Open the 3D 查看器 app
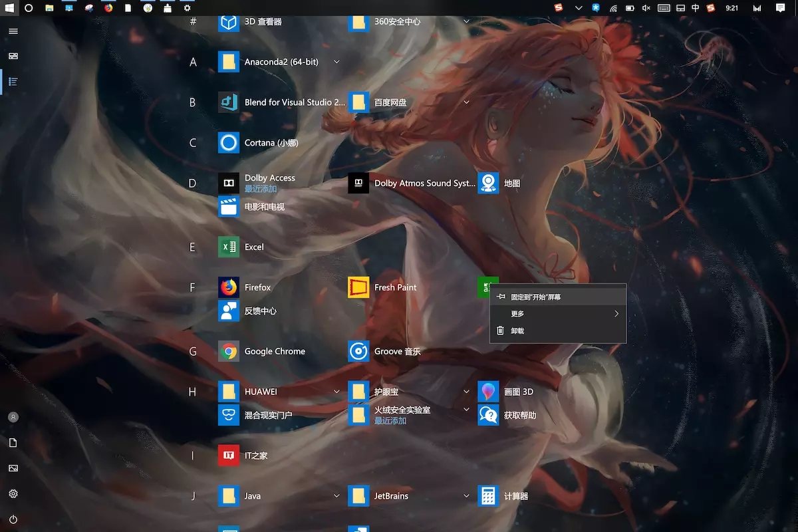Screen dimensions: 798x532 coord(250,21)
